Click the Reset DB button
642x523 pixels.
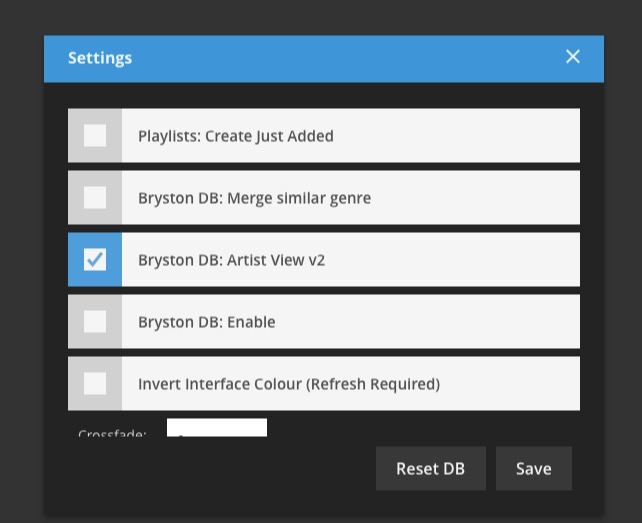tap(431, 469)
